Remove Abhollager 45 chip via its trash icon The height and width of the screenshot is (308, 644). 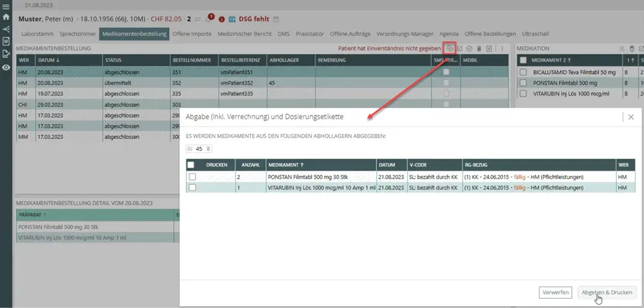[209, 149]
